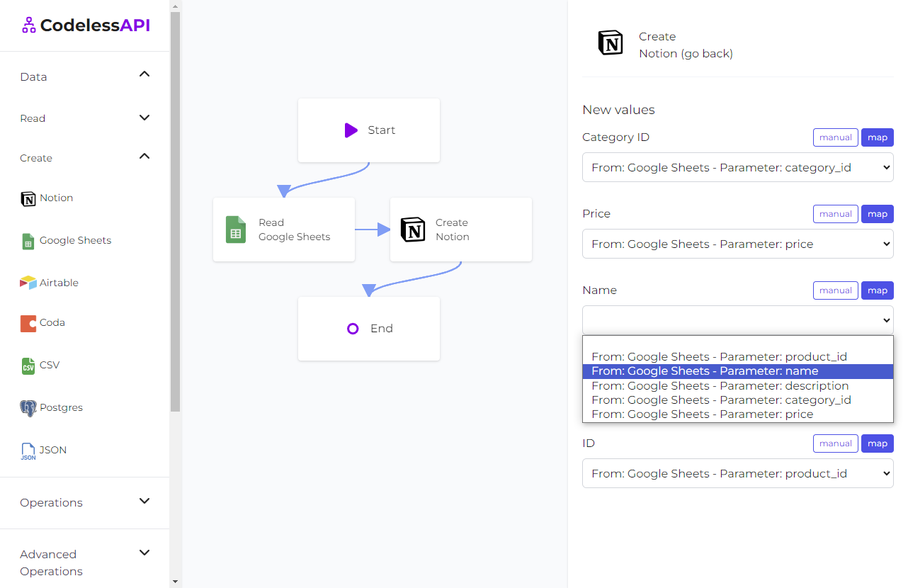Collapse the Create section
This screenshot has width=908, height=588.
(x=144, y=156)
